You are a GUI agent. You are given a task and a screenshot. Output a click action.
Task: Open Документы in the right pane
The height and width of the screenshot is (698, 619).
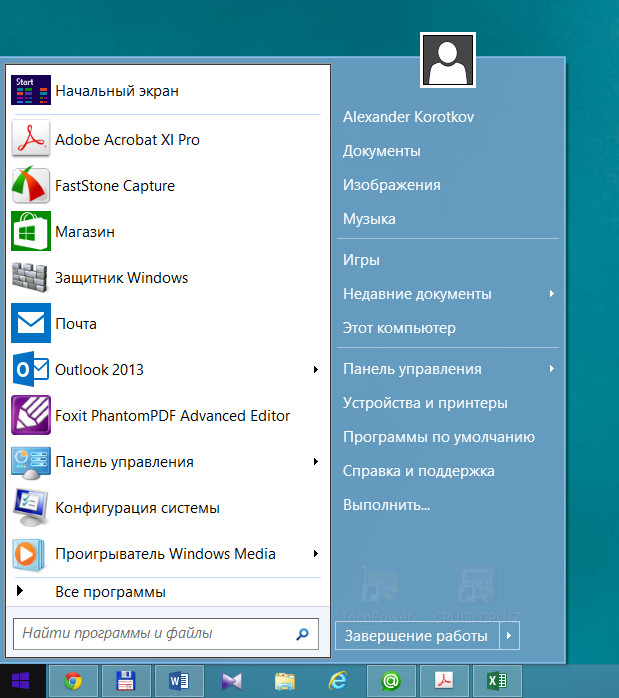tap(381, 151)
